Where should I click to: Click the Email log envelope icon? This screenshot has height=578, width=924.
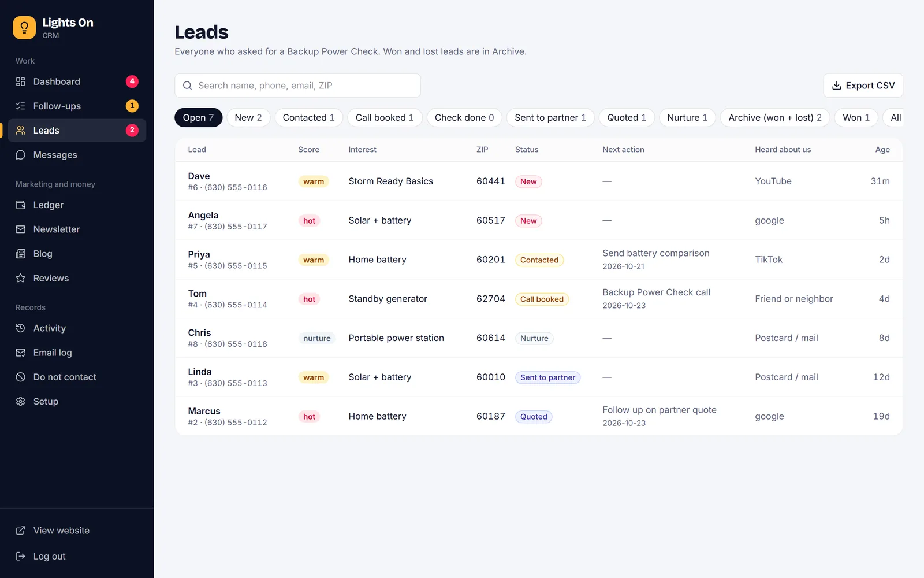(x=21, y=353)
